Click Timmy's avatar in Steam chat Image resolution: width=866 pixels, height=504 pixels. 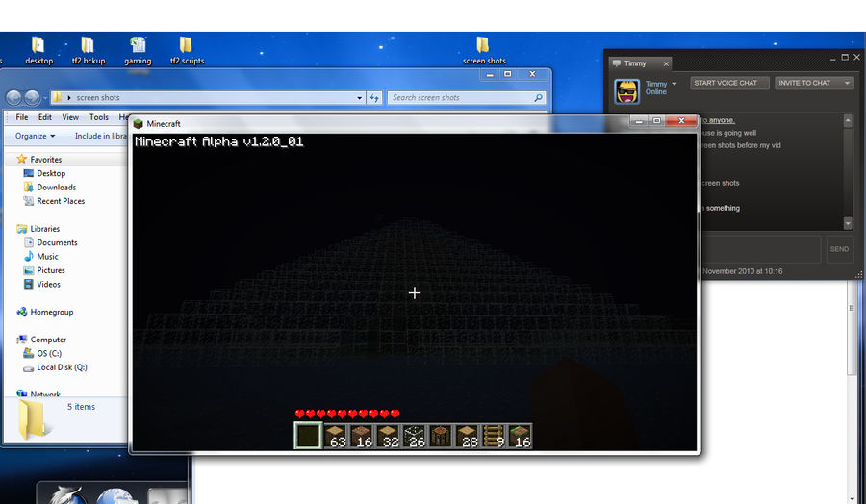626,91
